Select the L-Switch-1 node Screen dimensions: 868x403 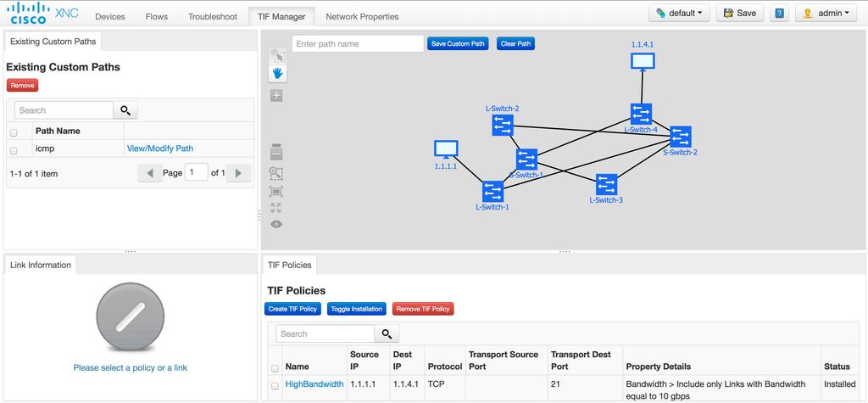tap(492, 191)
